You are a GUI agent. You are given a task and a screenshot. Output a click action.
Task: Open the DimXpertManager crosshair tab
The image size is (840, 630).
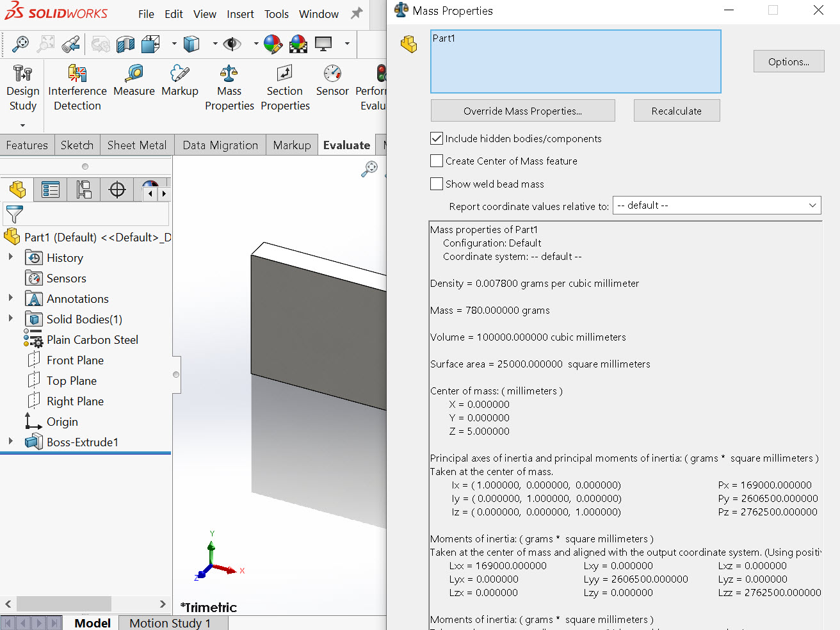(x=117, y=190)
